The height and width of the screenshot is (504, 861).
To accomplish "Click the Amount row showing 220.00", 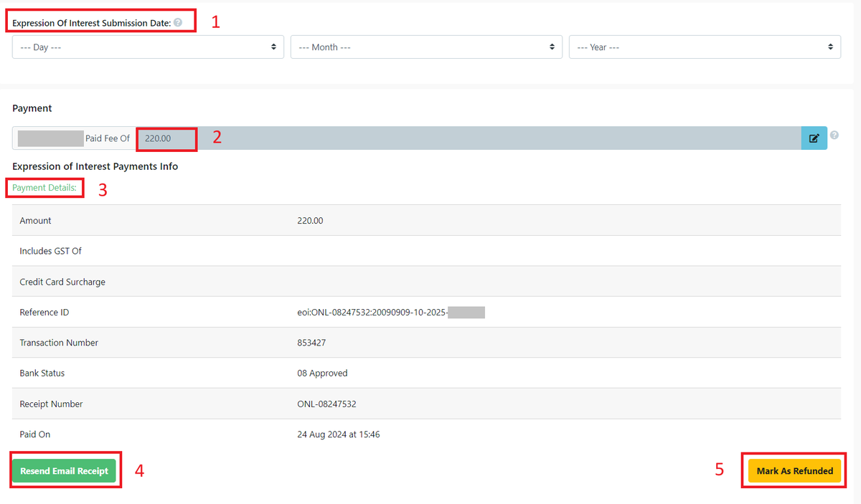I will coord(310,220).
